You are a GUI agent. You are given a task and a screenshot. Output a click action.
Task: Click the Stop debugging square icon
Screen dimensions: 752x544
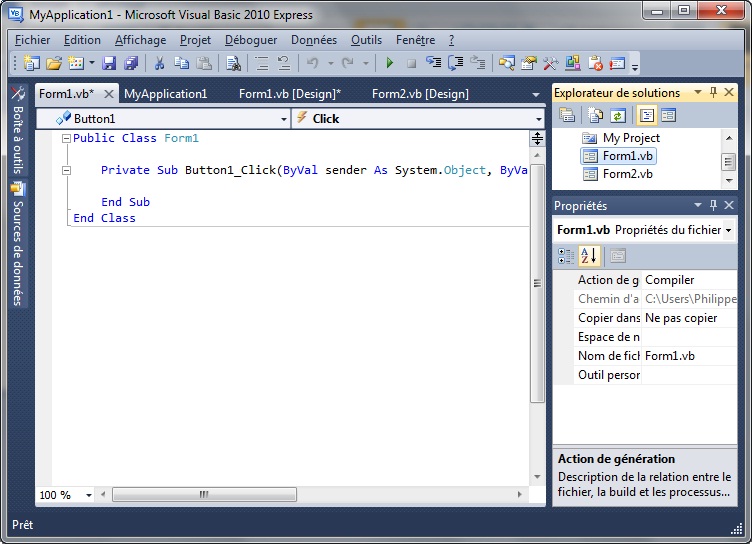[x=411, y=63]
